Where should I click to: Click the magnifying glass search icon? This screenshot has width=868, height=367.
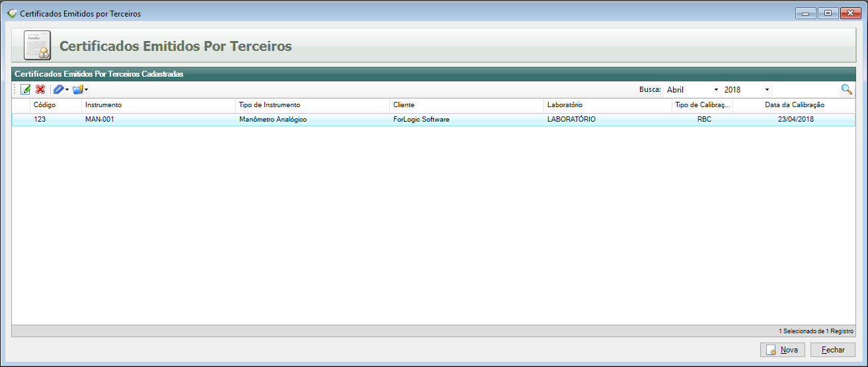tap(846, 89)
